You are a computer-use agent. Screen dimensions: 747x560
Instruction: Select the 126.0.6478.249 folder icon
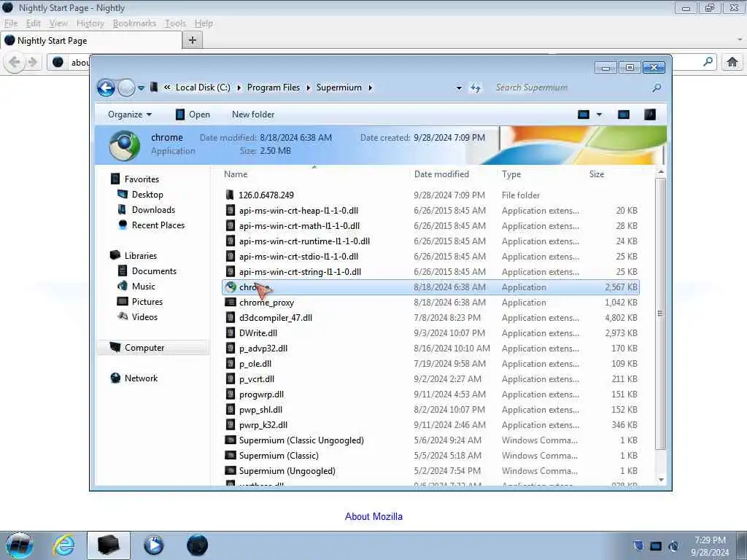(x=230, y=195)
